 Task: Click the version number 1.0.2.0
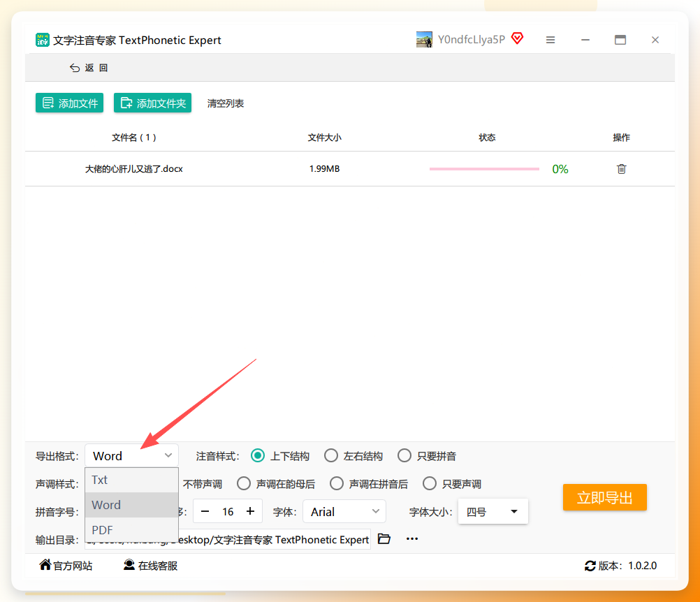(643, 566)
